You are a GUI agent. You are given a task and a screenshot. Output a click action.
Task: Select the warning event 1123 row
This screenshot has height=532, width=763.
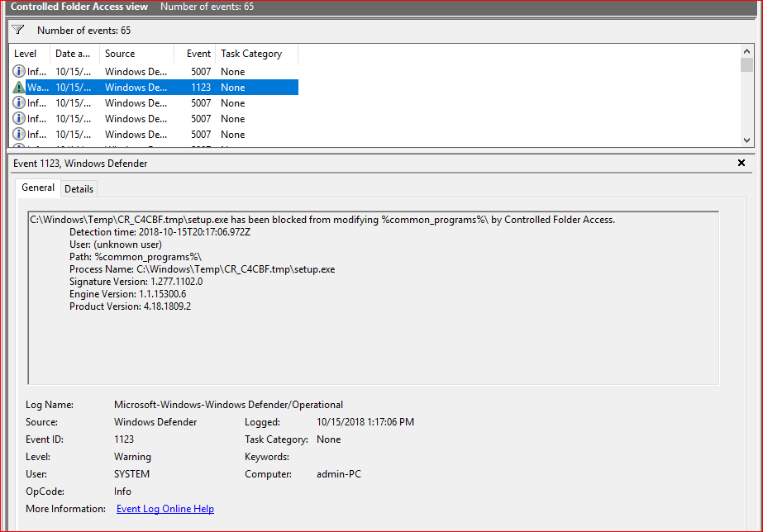pos(154,88)
